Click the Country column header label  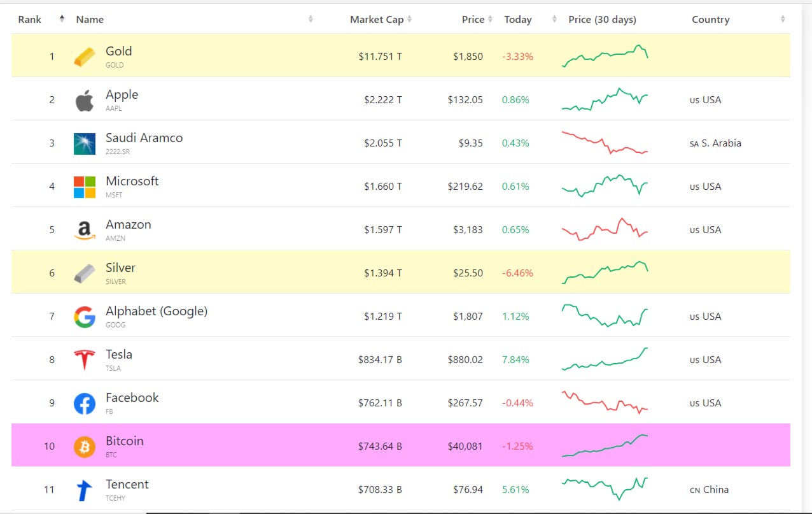[710, 20]
